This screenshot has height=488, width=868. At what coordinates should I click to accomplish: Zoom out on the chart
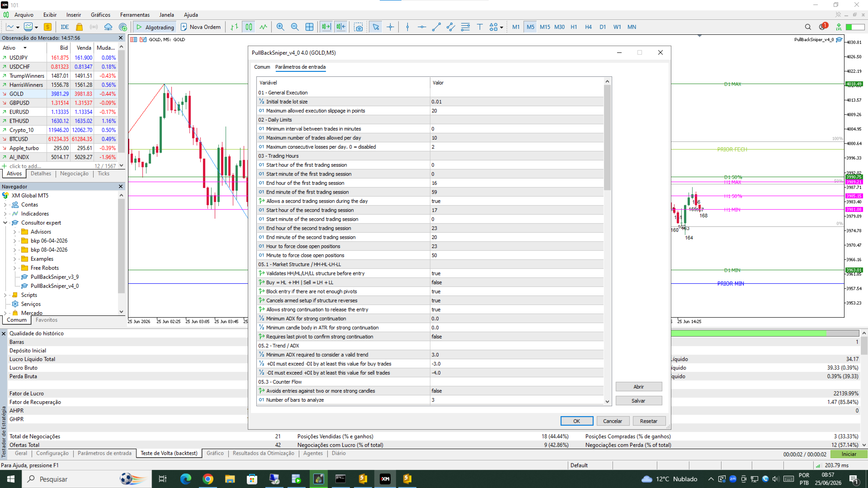(x=295, y=27)
